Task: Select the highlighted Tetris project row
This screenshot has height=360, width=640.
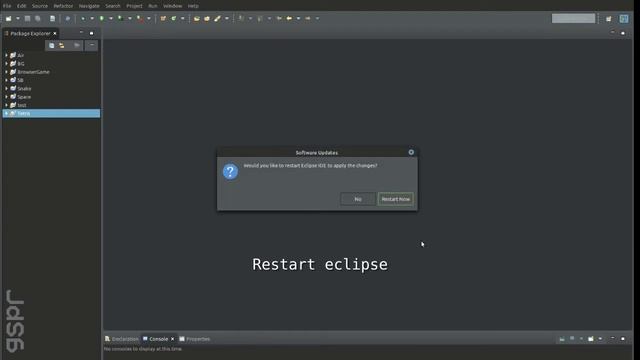Action: coord(51,113)
